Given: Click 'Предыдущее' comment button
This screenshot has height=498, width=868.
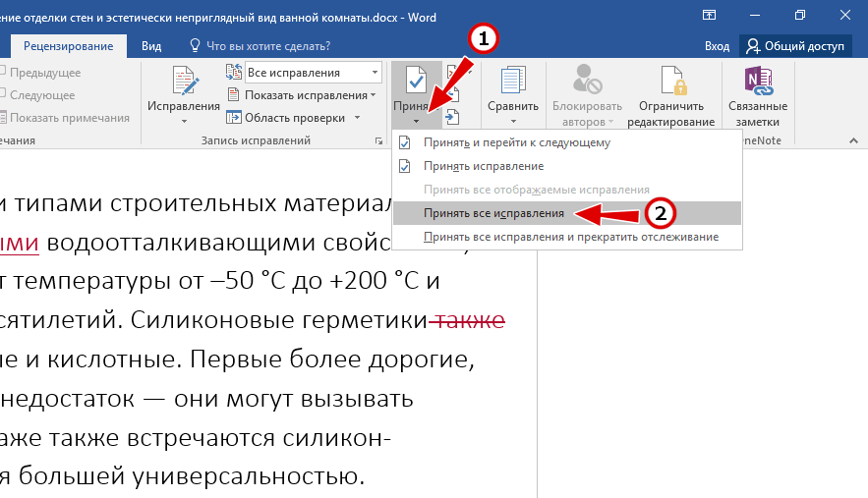Looking at the screenshot, I should pos(40,73).
